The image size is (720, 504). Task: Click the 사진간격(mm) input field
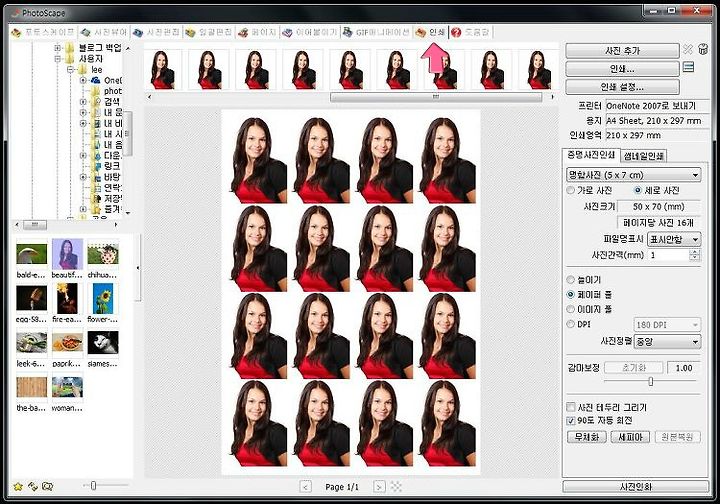point(669,255)
